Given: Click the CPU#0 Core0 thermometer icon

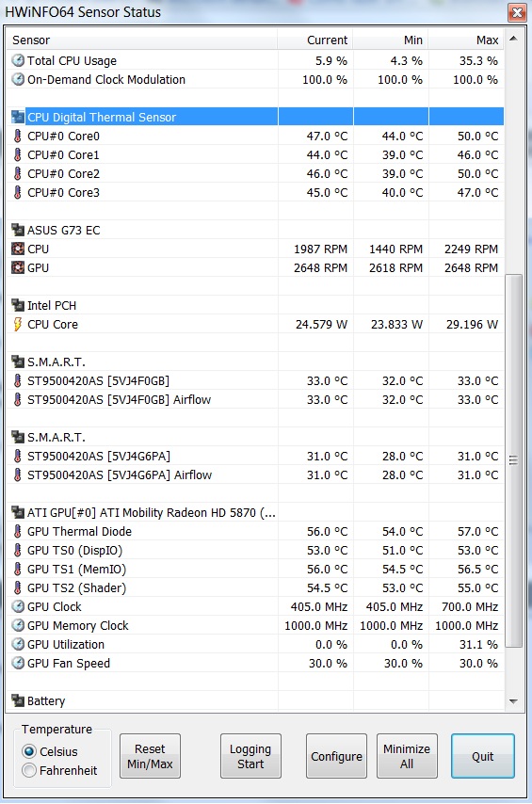Looking at the screenshot, I should tap(18, 136).
